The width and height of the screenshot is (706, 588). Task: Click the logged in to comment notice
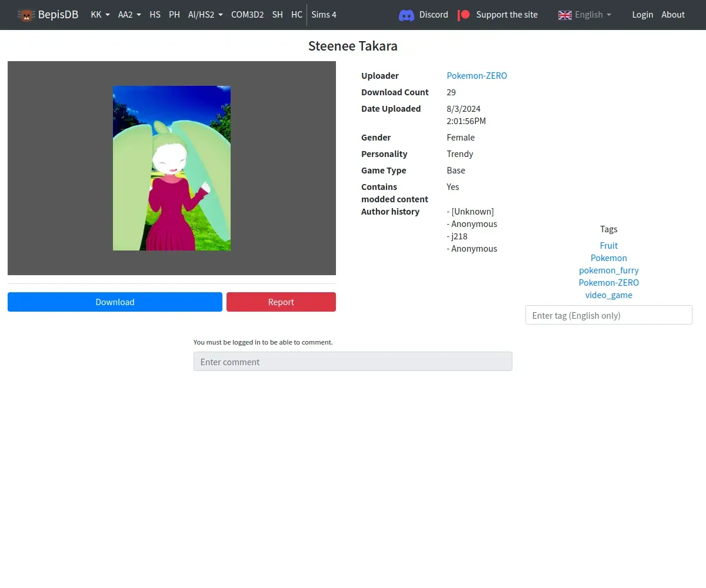[263, 342]
